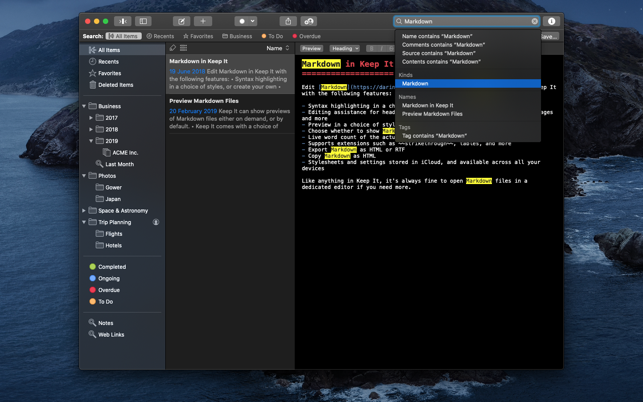Click the compose new note icon
643x402 pixels.
coord(181,21)
